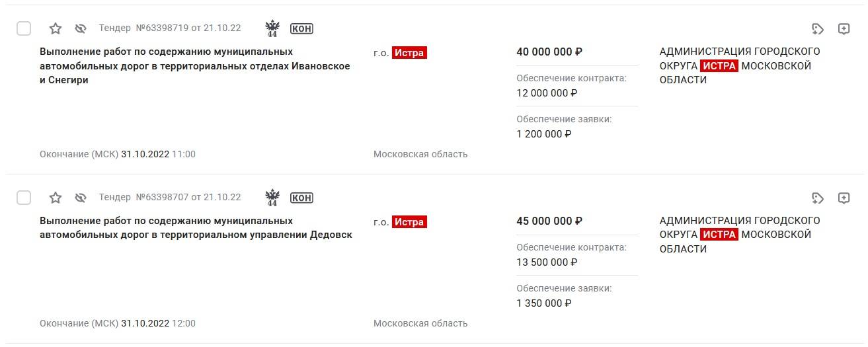This screenshot has width=868, height=347.
Task: Add a comment to the Ивановское и Снегири tender
Action: tap(844, 28)
